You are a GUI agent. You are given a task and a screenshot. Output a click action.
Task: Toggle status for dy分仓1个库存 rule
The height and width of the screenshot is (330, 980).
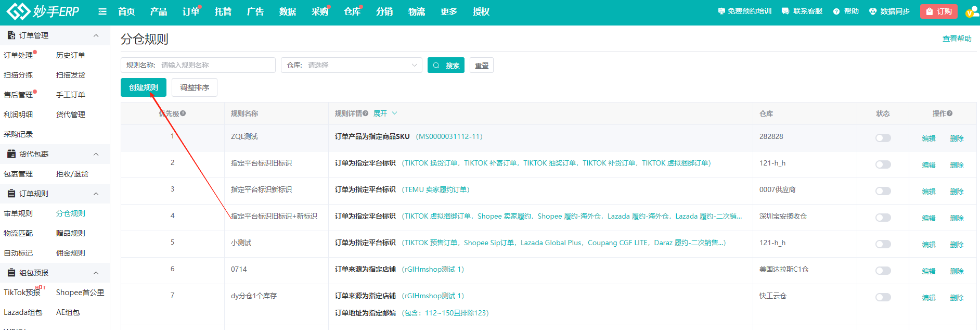883,297
